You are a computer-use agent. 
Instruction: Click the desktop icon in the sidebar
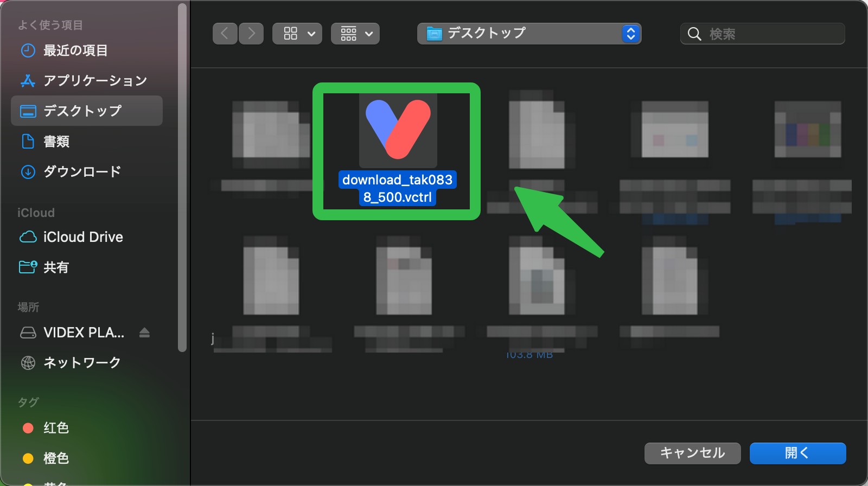[x=28, y=111]
